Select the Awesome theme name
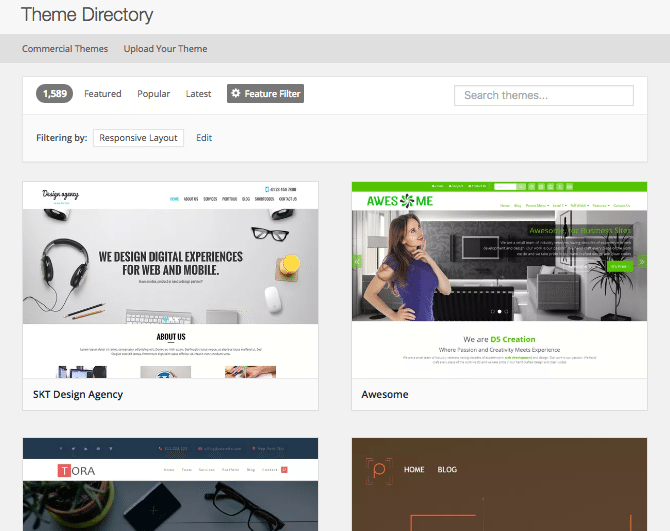The width and height of the screenshot is (670, 531). [385, 394]
